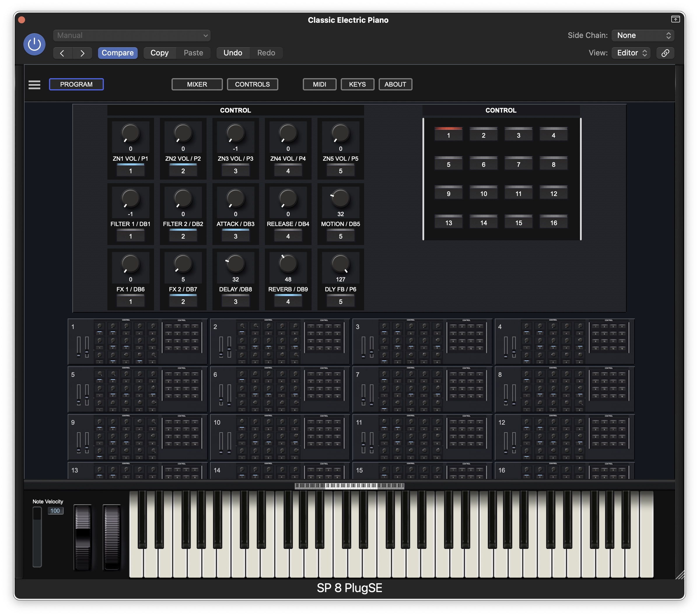Go to next preset arrow

pyautogui.click(x=82, y=53)
